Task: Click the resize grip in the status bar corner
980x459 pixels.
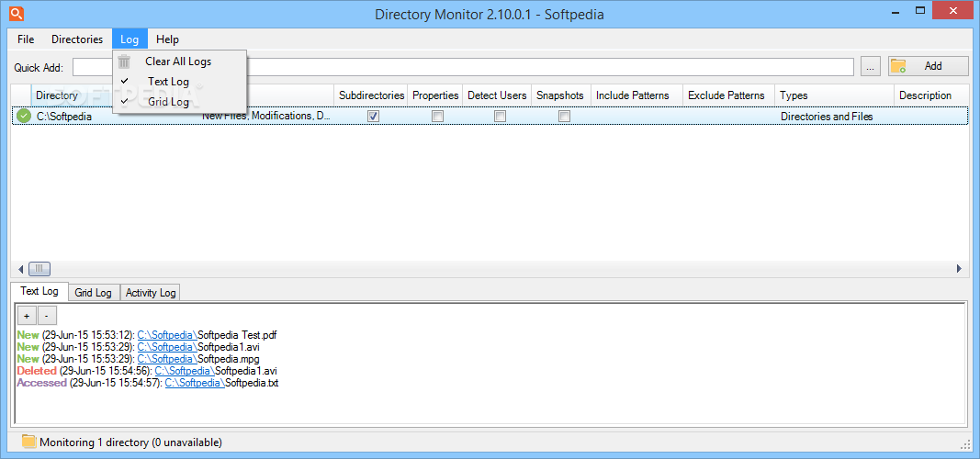Action: pos(964,444)
